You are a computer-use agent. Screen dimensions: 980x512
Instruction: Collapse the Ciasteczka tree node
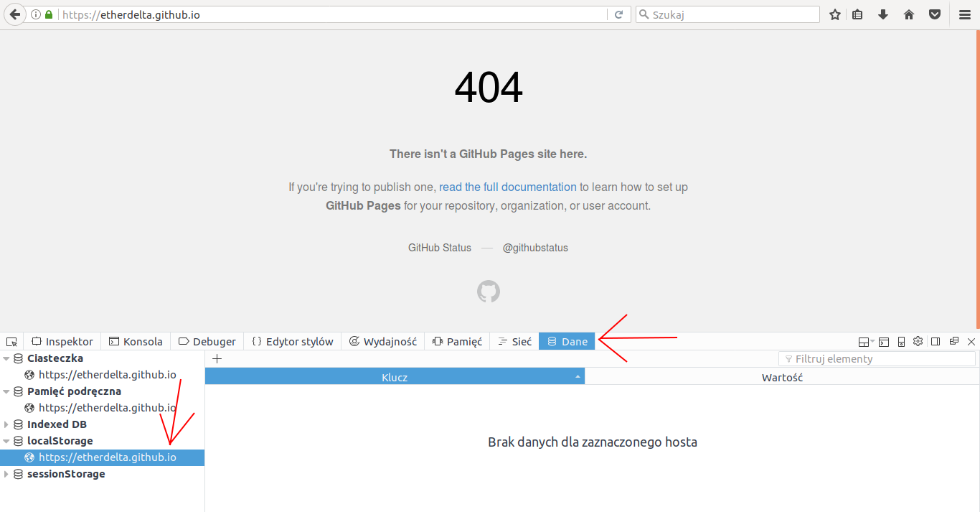click(7, 358)
